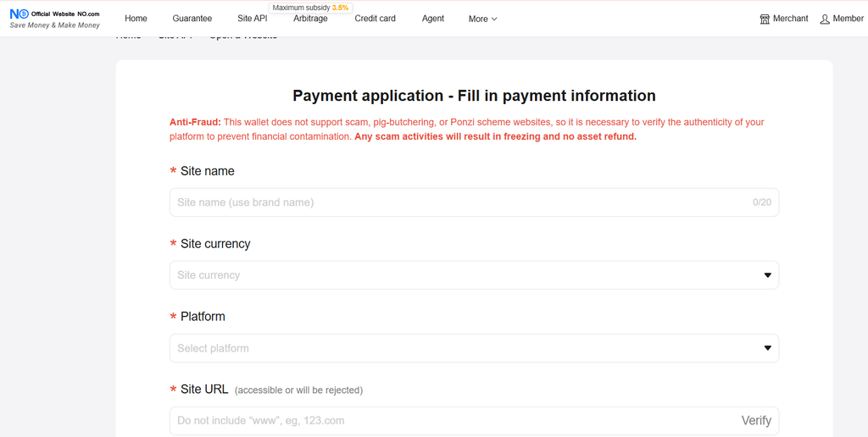
Task: Click the Site currency dropdown arrow
Action: (x=767, y=275)
